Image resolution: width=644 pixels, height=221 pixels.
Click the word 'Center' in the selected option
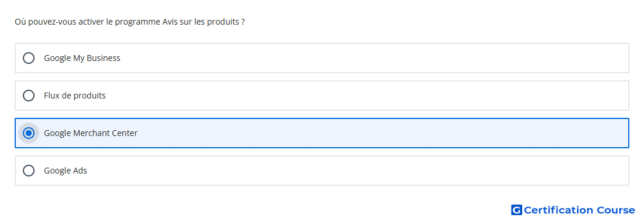coord(124,133)
